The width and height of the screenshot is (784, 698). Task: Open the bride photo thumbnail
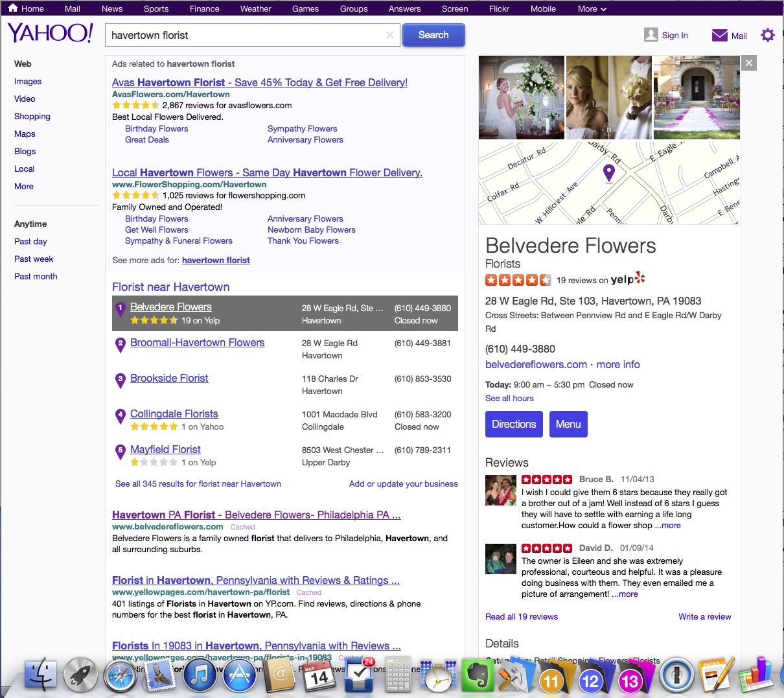pyautogui.click(x=522, y=97)
